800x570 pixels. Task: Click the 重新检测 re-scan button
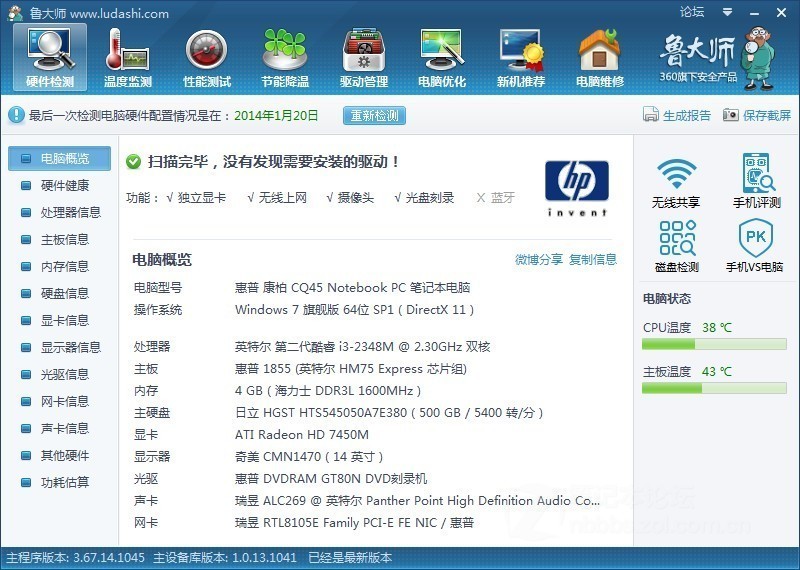tap(374, 115)
